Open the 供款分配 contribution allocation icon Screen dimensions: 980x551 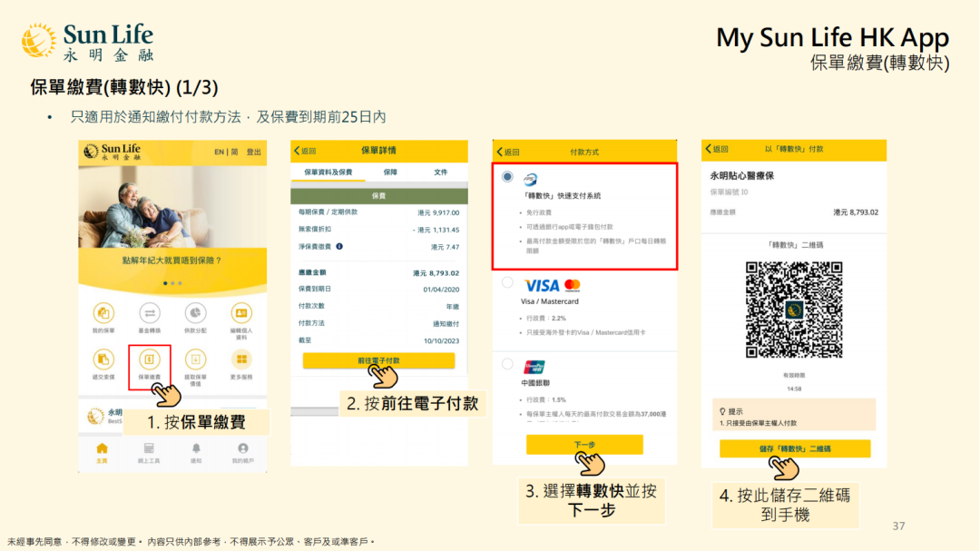196,312
